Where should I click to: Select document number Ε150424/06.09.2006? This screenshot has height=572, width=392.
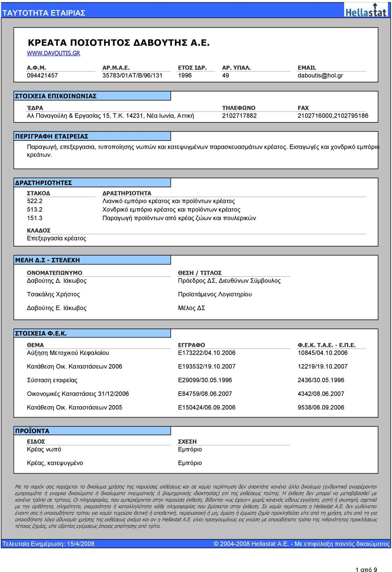pos(207,407)
